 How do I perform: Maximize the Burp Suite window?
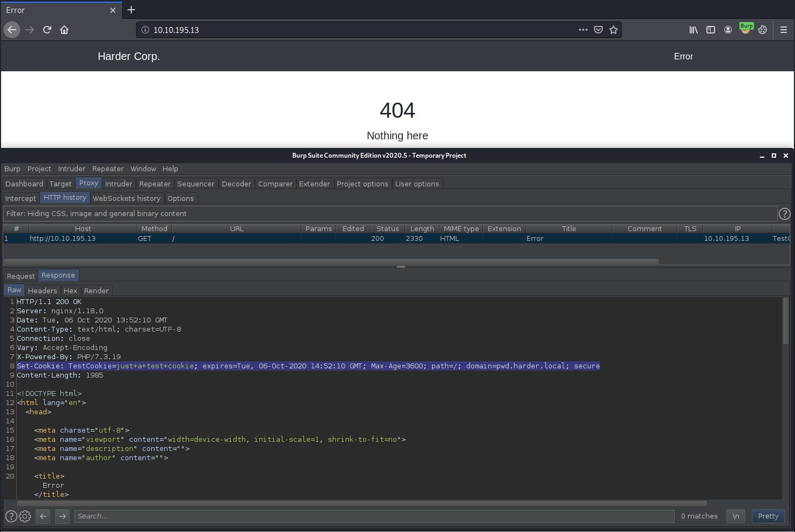tap(774, 156)
